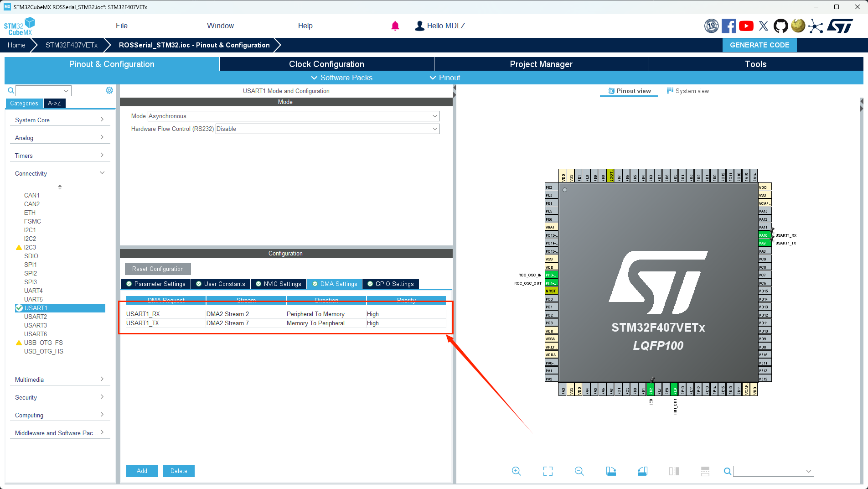Viewport: 868px width, 489px height.
Task: Click the vertical flip layout icon
Action: (674, 471)
